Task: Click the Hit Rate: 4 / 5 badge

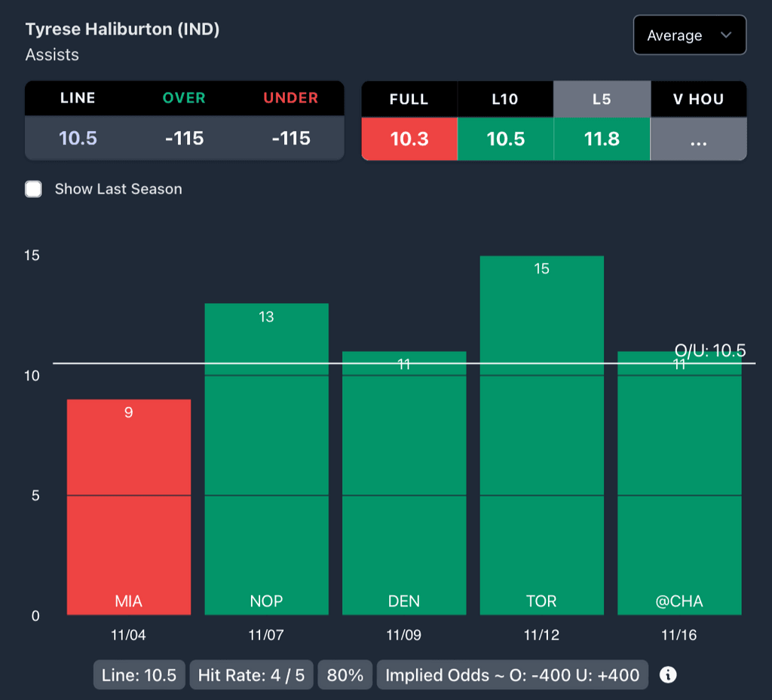Action: coord(251,675)
